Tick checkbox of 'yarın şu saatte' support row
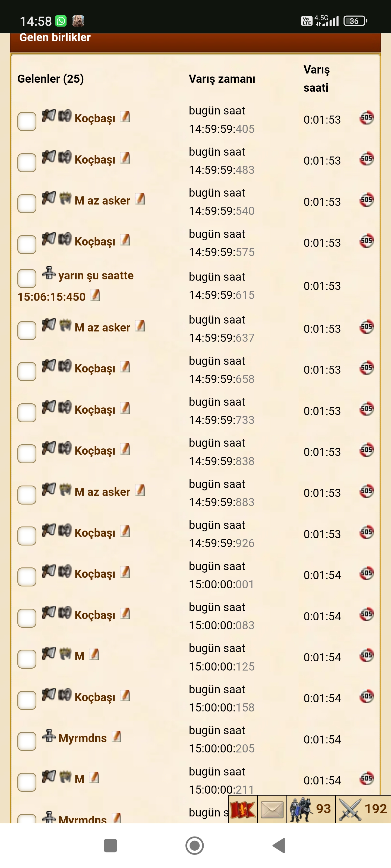 [27, 278]
